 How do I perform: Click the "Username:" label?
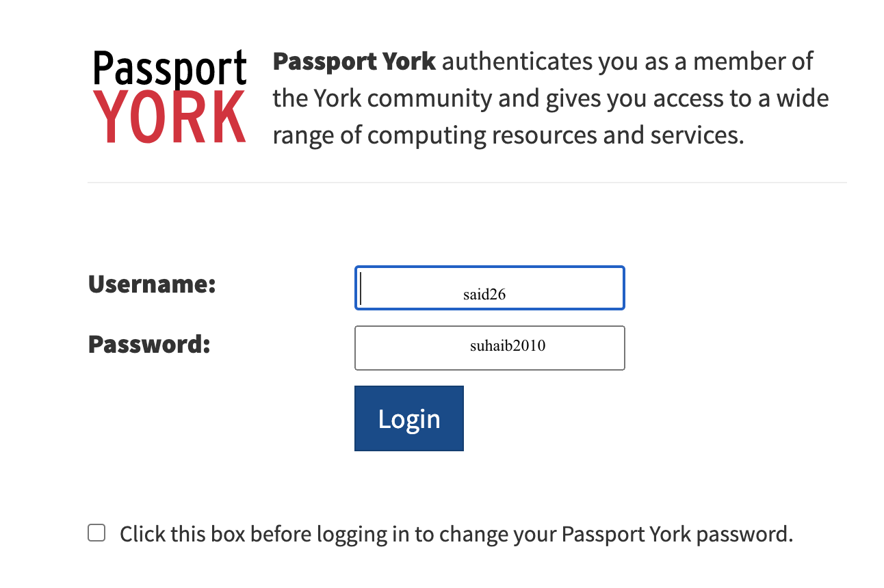pos(152,284)
